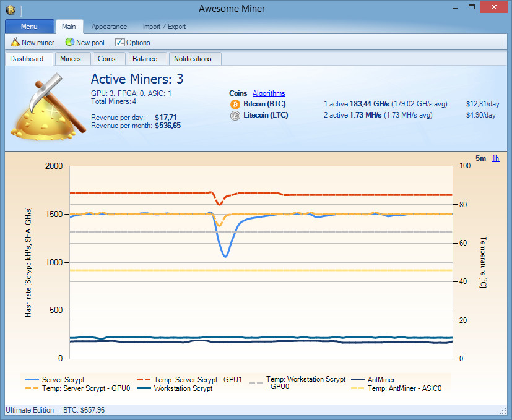512x420 pixels.
Task: Minimize the Awesome Miner window
Action: [x=455, y=7]
